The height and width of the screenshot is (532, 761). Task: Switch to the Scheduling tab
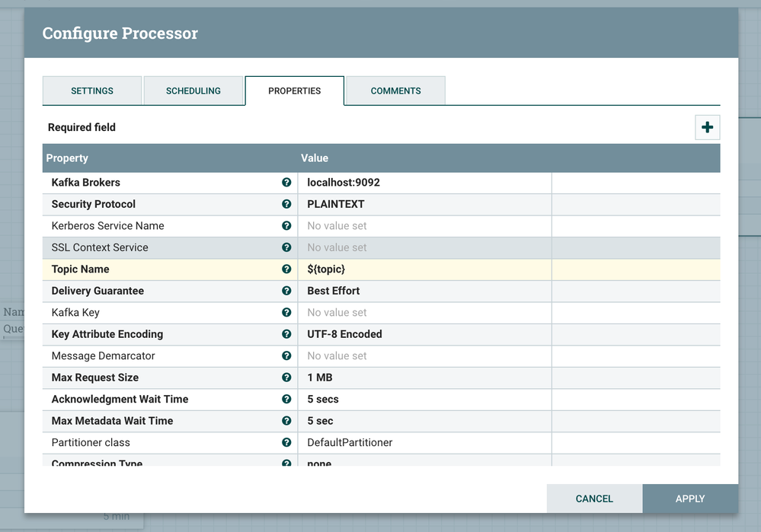click(x=193, y=91)
